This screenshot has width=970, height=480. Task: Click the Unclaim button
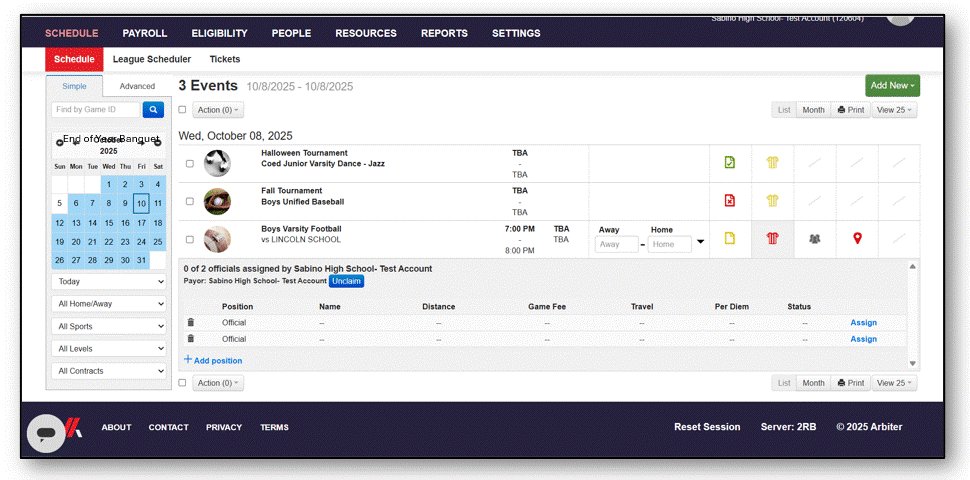point(346,281)
